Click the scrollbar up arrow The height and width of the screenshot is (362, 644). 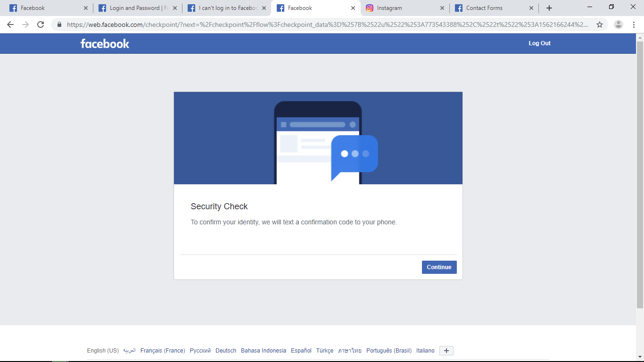point(640,37)
